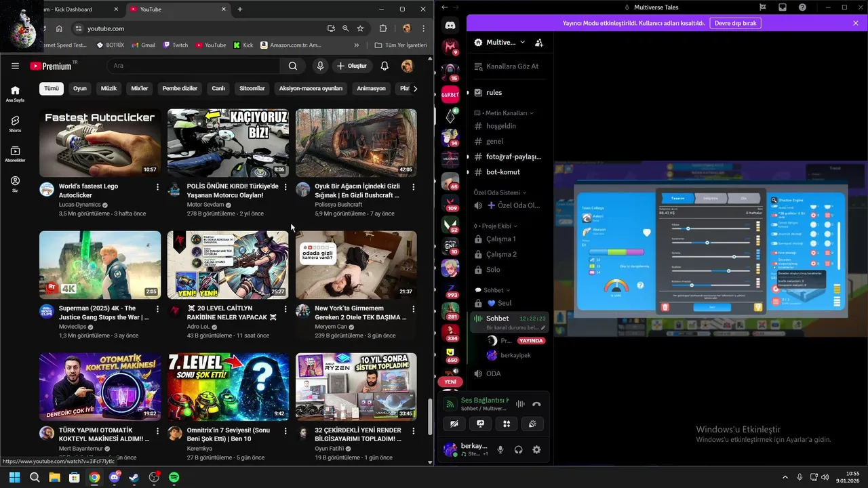Click the YouTube vertical scrollbar
The image size is (868, 488).
pyautogui.click(x=430, y=418)
